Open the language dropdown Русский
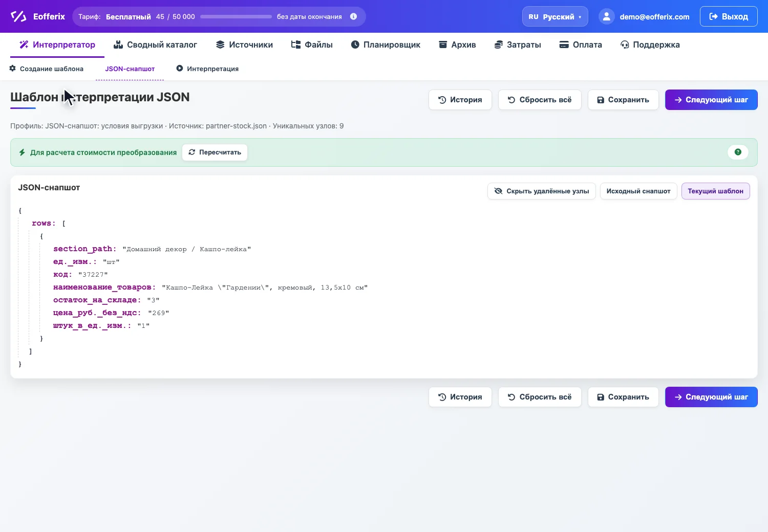Screen dimensions: 768x532 click(555, 16)
